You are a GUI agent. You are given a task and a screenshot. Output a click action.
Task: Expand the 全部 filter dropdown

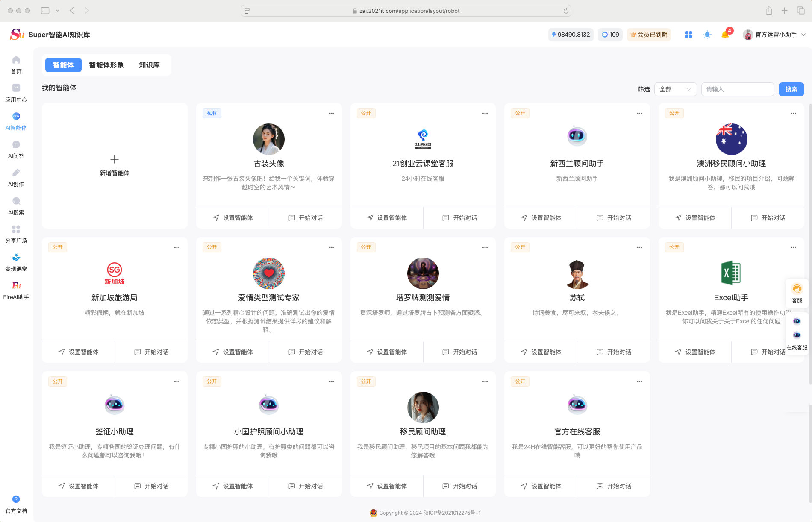coord(675,89)
